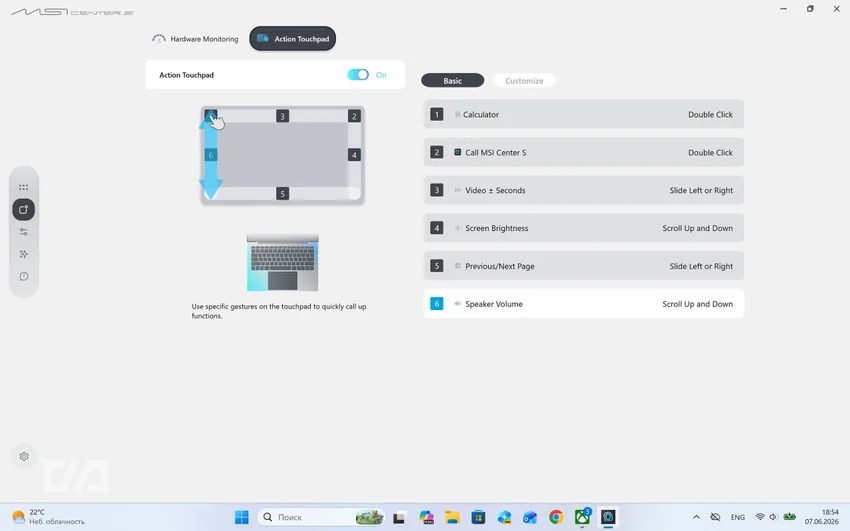Click the blue number 6 badge beside Speaker Volume
850x531 pixels.
(436, 304)
